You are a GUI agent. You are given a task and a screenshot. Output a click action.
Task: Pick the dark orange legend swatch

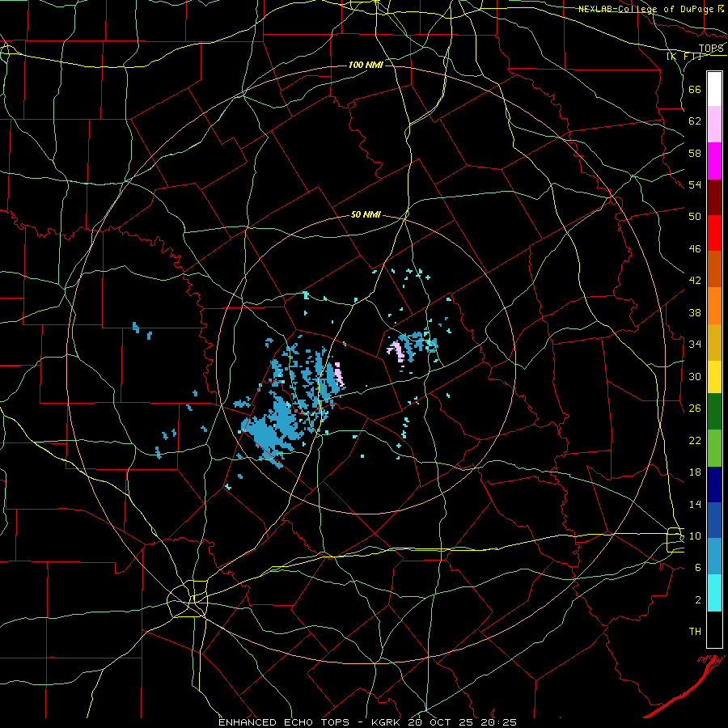point(714,269)
